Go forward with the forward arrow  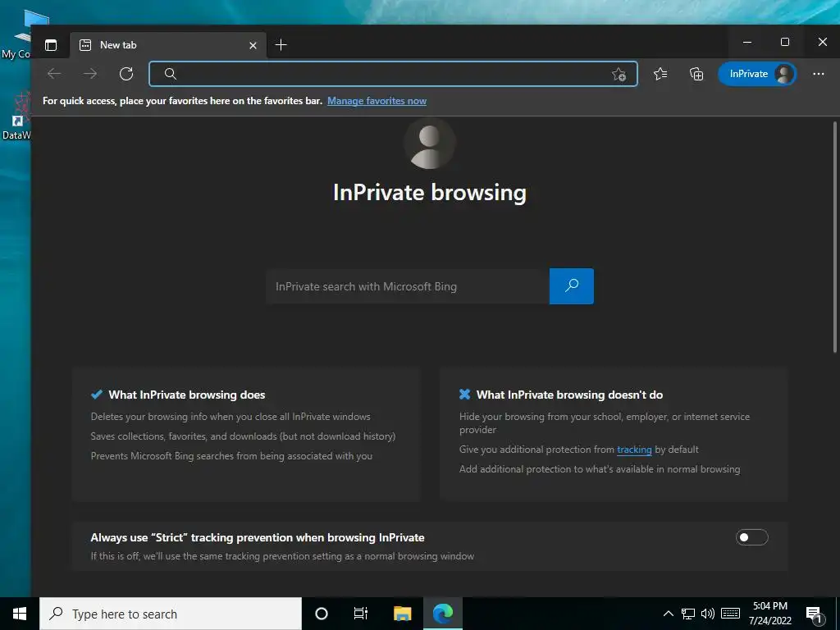pos(90,73)
